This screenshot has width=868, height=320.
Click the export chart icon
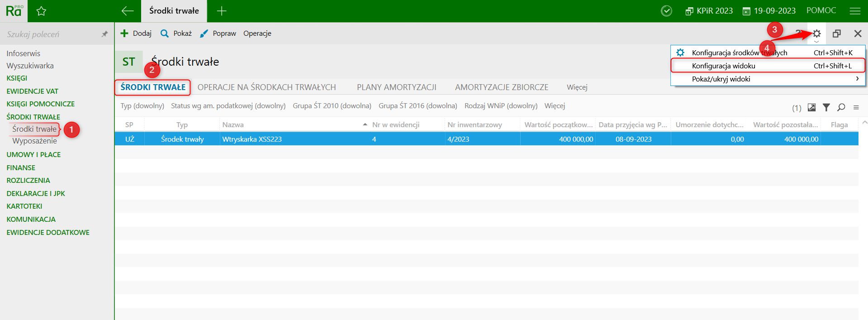pyautogui.click(x=811, y=107)
